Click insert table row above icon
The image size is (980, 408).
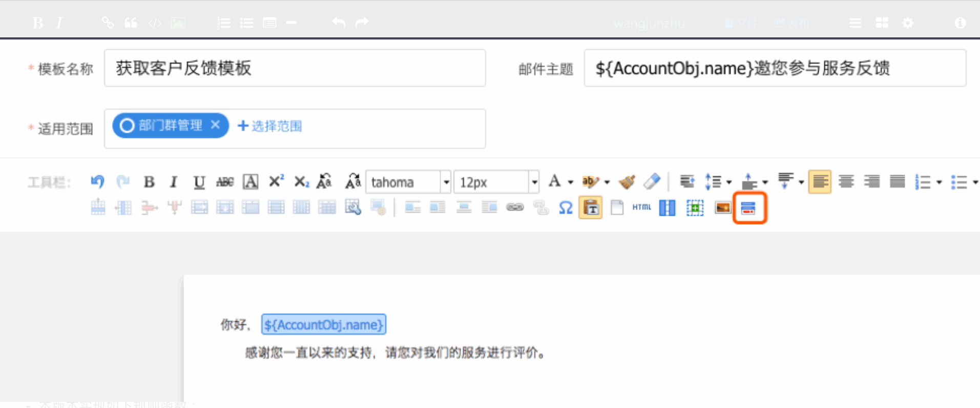pyautogui.click(x=98, y=208)
